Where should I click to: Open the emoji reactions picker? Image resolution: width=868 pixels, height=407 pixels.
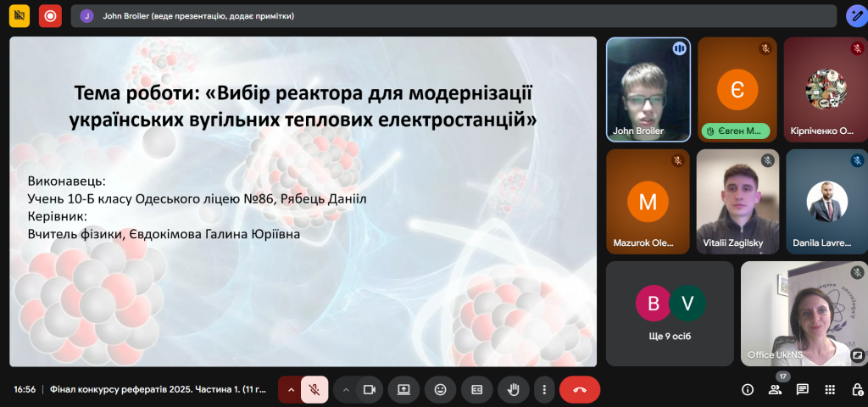pyautogui.click(x=440, y=389)
